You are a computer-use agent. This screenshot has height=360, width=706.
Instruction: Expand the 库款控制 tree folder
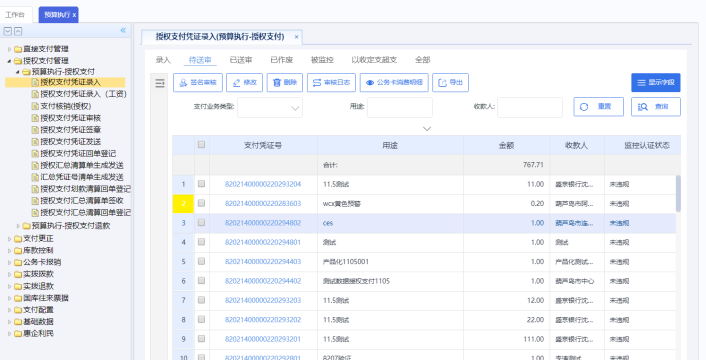click(x=9, y=250)
